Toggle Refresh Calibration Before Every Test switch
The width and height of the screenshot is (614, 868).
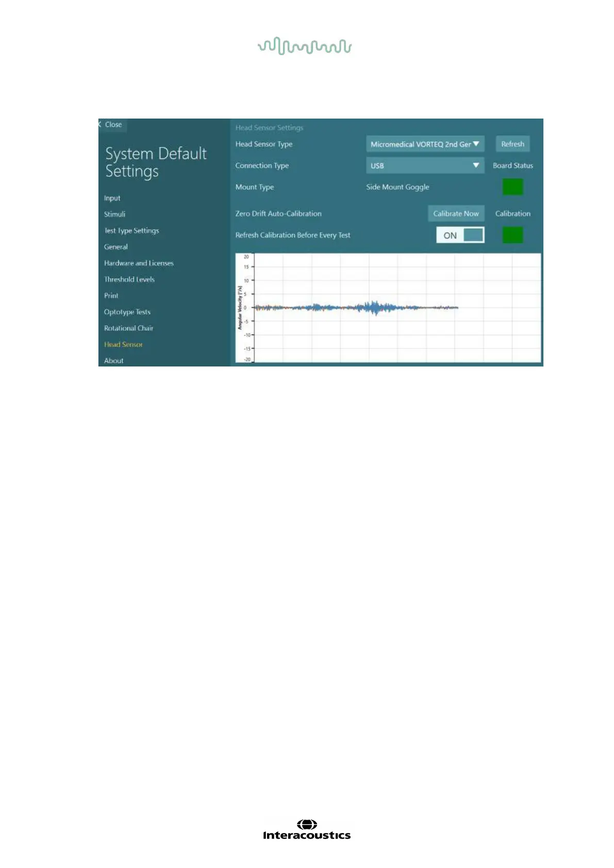coord(460,235)
